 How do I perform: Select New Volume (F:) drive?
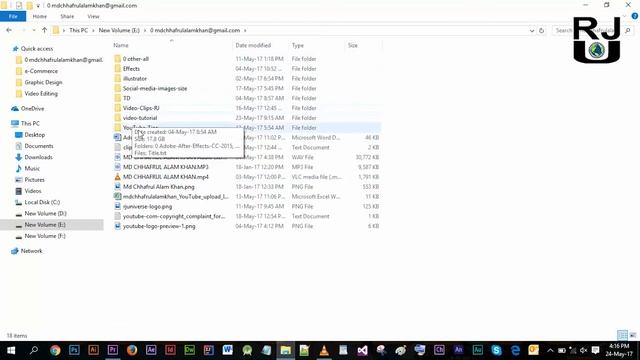[x=45, y=236]
